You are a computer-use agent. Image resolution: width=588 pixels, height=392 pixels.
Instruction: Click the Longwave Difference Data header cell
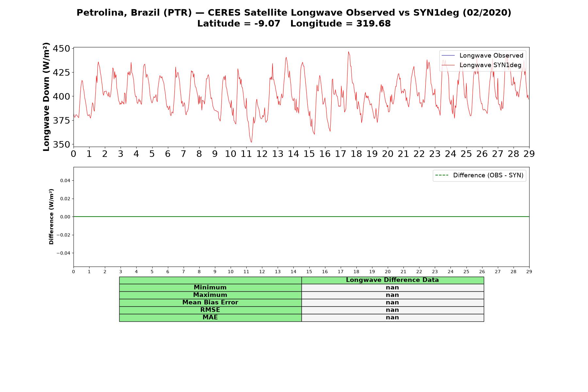tap(392, 280)
